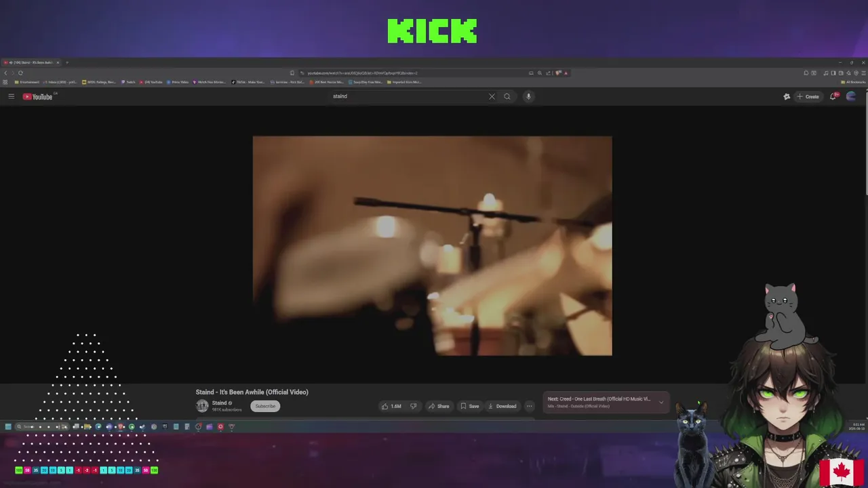Open the Twitch bookmark
This screenshot has width=868, height=488.
click(128, 82)
